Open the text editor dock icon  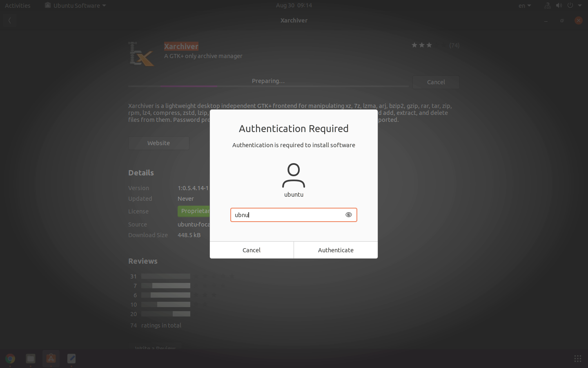point(71,359)
